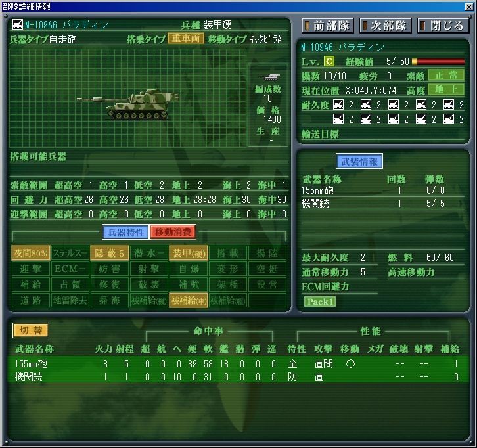Screen dimensions: 477x448
Task: Click the experience progress bar
Action: (x=438, y=62)
